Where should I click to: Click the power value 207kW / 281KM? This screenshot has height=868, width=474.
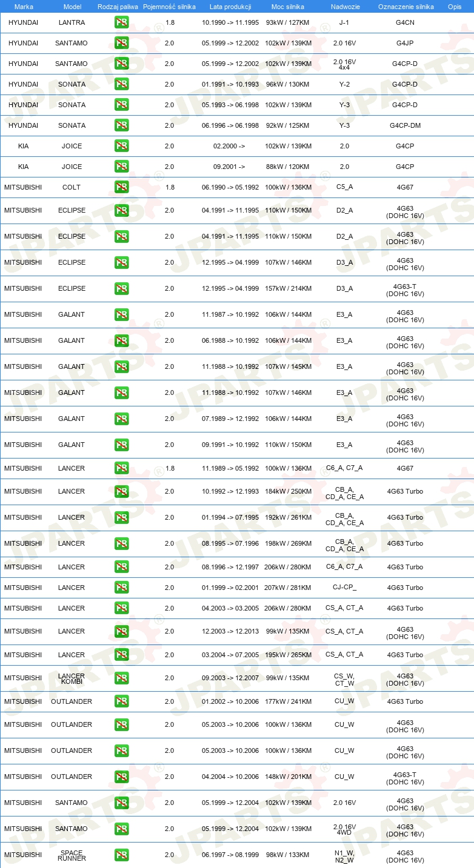pyautogui.click(x=289, y=588)
